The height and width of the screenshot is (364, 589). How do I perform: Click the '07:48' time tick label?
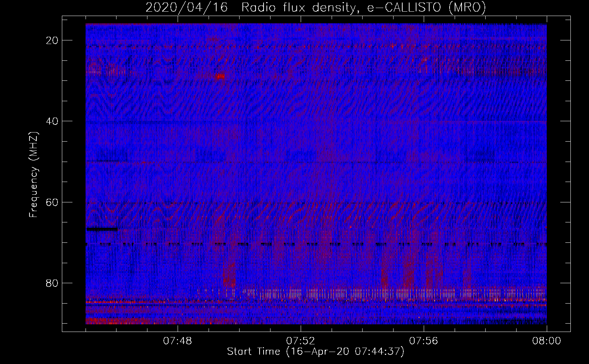click(x=178, y=341)
